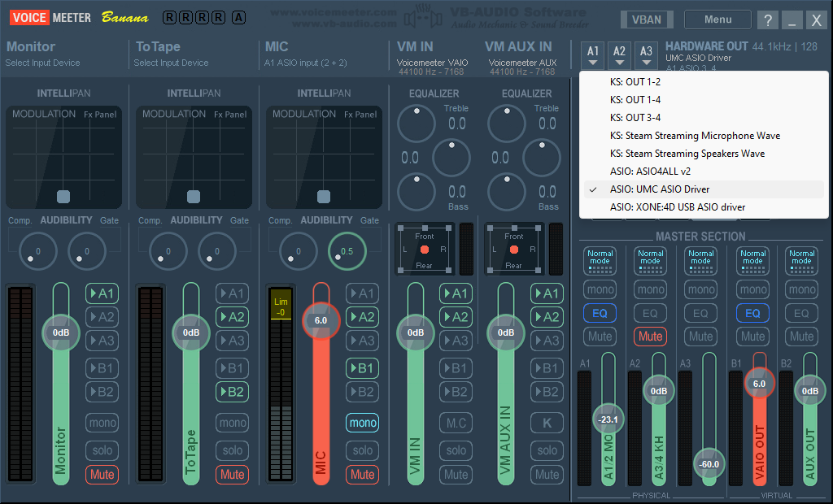This screenshot has width=833, height=504.
Task: Mute the VM AUX IN strip
Action: [547, 474]
